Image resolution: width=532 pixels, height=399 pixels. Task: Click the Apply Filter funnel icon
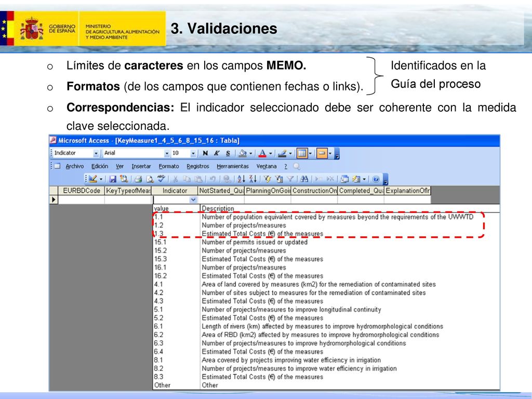click(x=290, y=179)
